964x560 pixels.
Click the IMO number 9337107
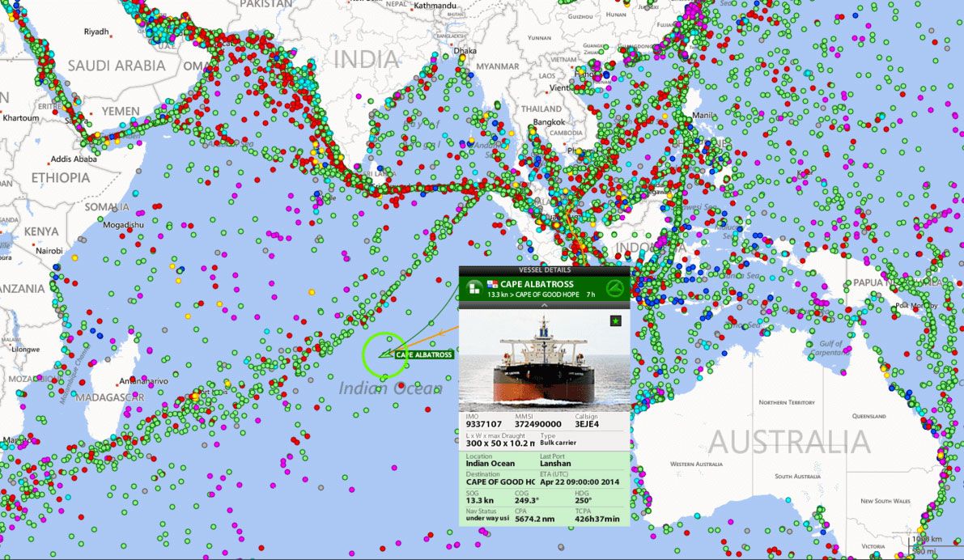[484, 424]
